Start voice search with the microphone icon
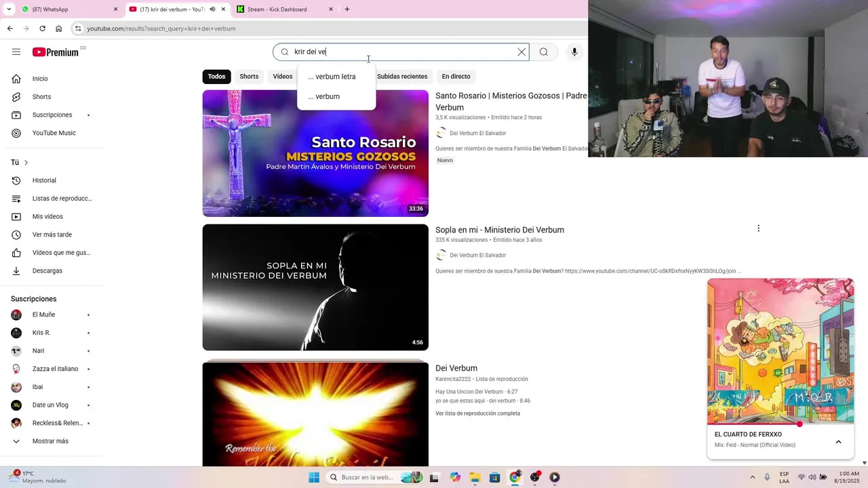The width and height of the screenshot is (868, 488). tap(574, 52)
